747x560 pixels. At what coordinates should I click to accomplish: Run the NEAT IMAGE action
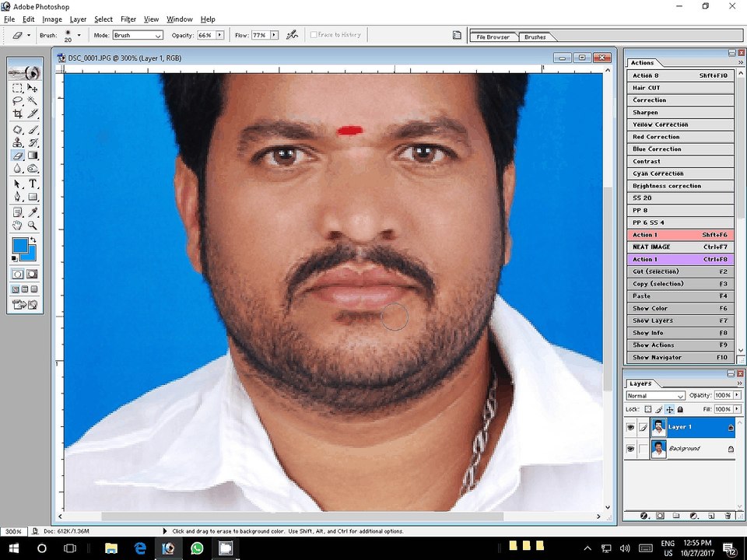tap(680, 247)
